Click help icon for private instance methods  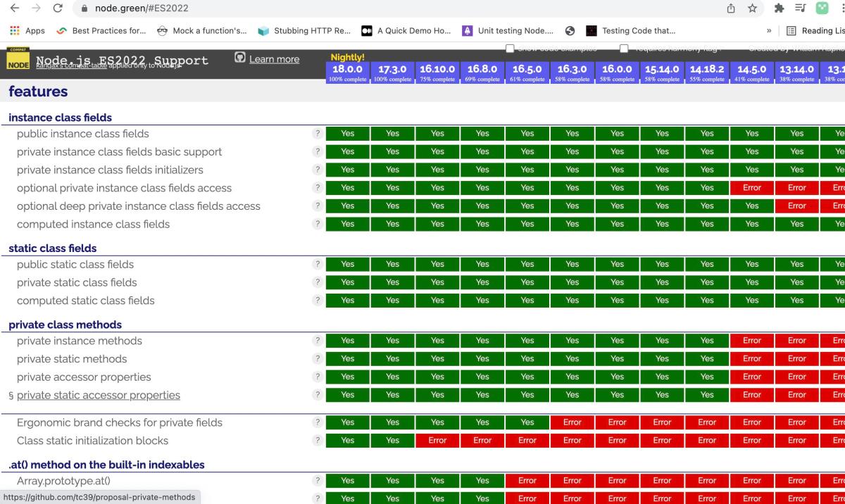[x=318, y=341]
